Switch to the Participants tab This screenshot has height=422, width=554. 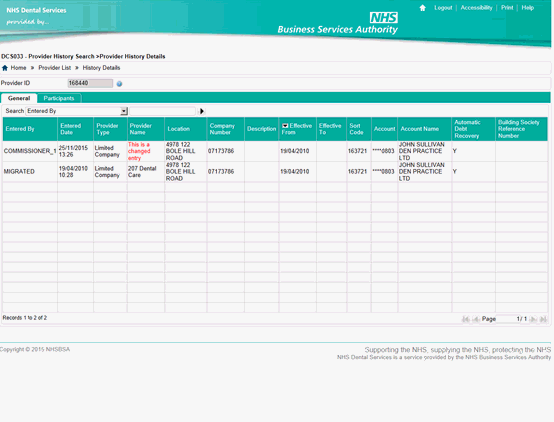point(59,98)
